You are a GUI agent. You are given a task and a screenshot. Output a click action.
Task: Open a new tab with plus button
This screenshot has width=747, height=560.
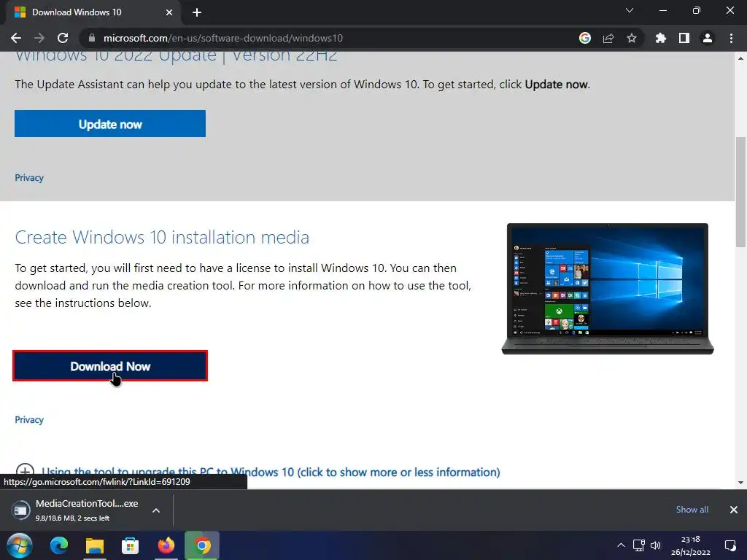(197, 12)
